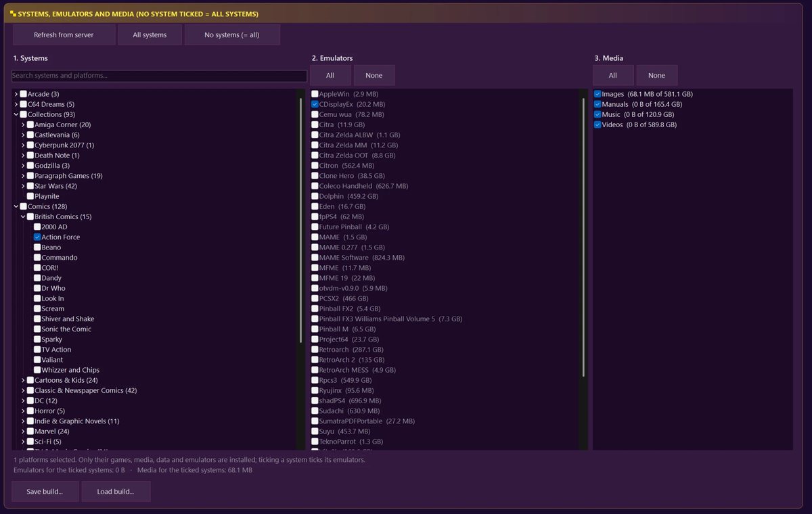This screenshot has width=812, height=514.
Task: Expand the Amiga Corner node
Action: point(23,124)
